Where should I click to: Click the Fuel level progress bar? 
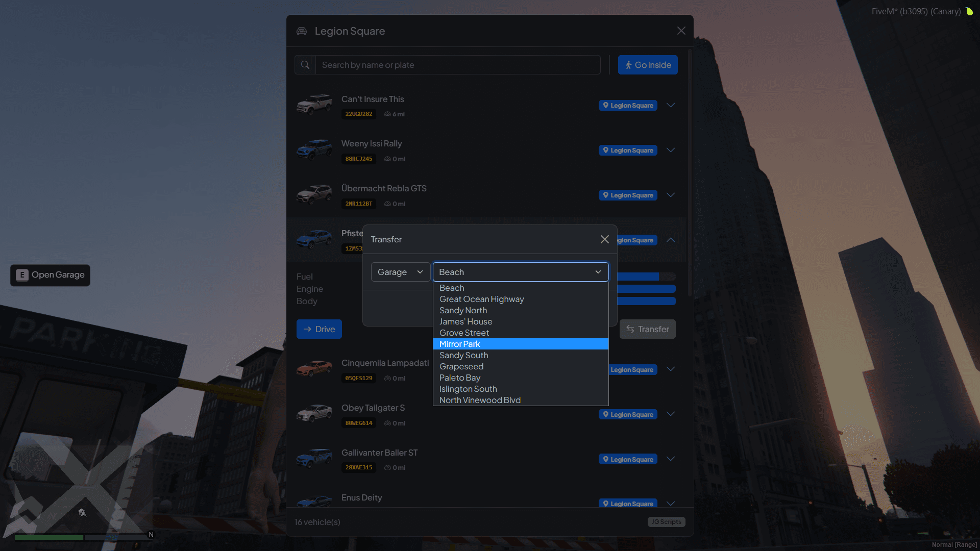646,276
